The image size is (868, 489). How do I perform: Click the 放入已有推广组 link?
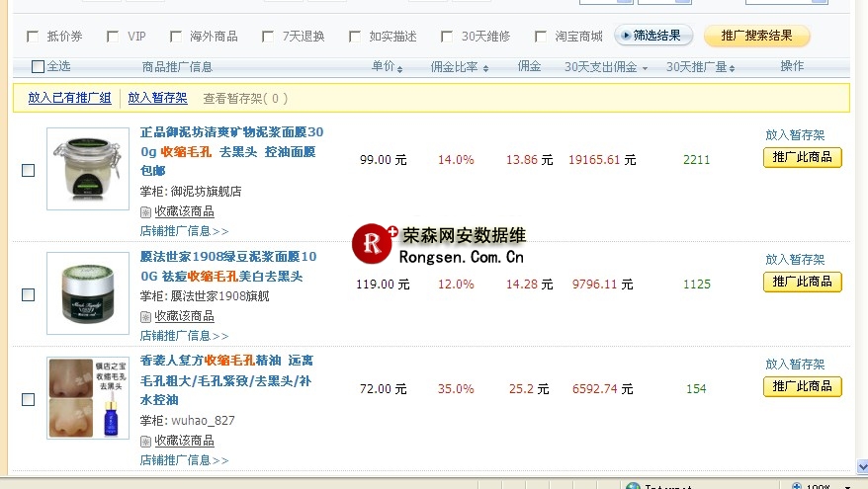coord(69,98)
